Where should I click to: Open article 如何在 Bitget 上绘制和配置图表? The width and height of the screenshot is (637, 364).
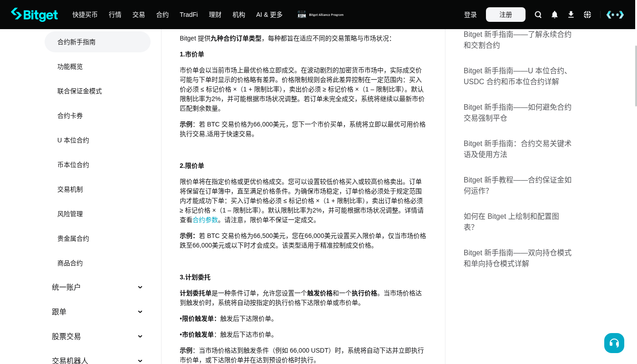point(511,222)
